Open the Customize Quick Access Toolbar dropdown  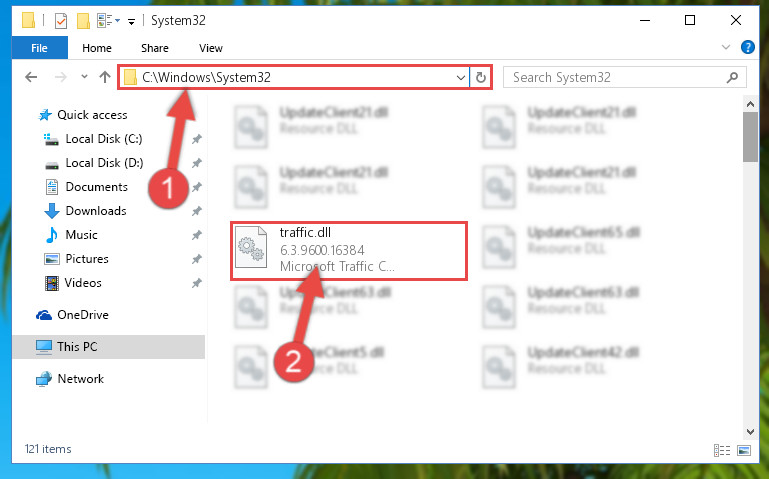coord(131,22)
